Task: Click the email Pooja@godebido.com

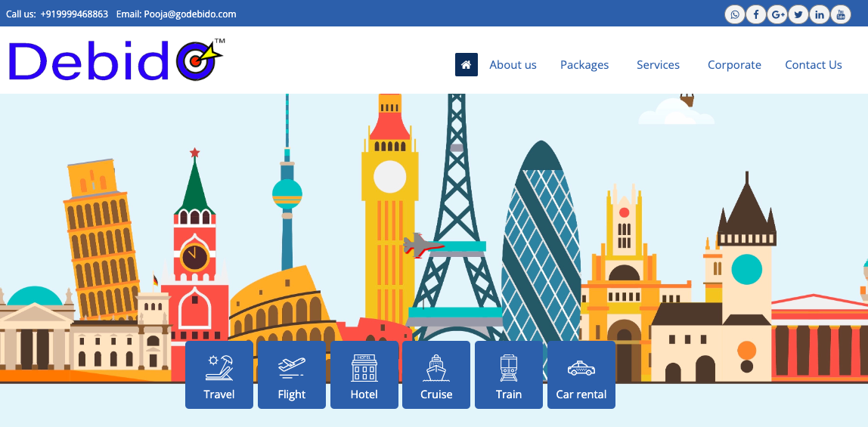Action: pyautogui.click(x=191, y=14)
